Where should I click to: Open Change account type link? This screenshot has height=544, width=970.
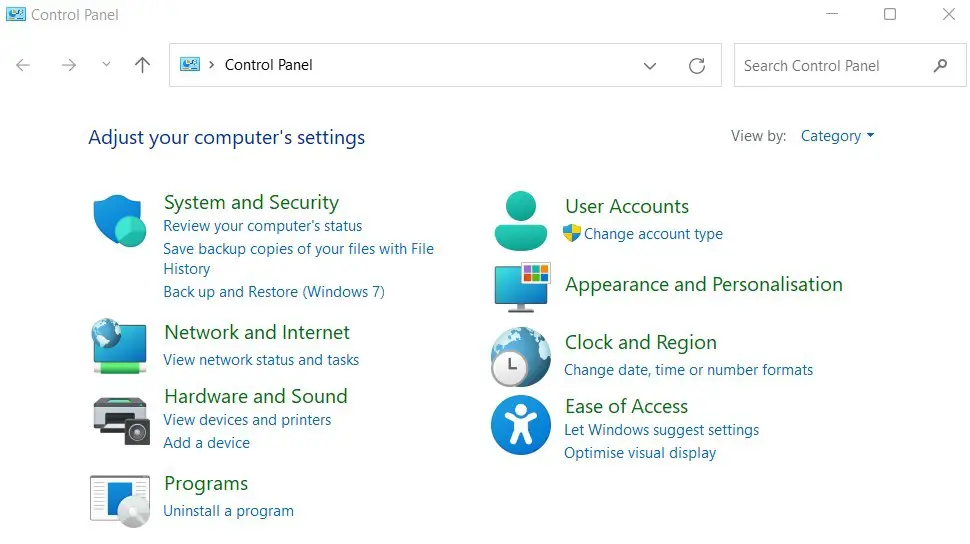pyautogui.click(x=653, y=234)
